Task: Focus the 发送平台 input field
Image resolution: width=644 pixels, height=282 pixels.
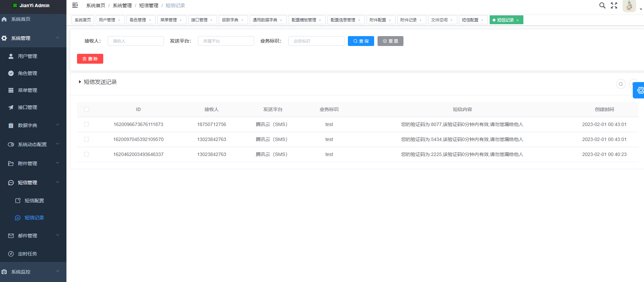Action: [226, 41]
